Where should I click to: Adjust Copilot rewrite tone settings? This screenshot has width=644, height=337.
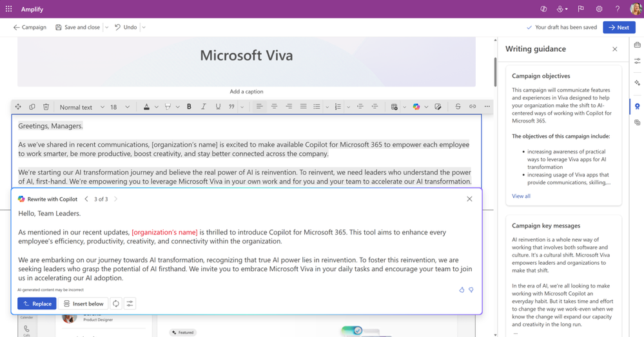(130, 303)
